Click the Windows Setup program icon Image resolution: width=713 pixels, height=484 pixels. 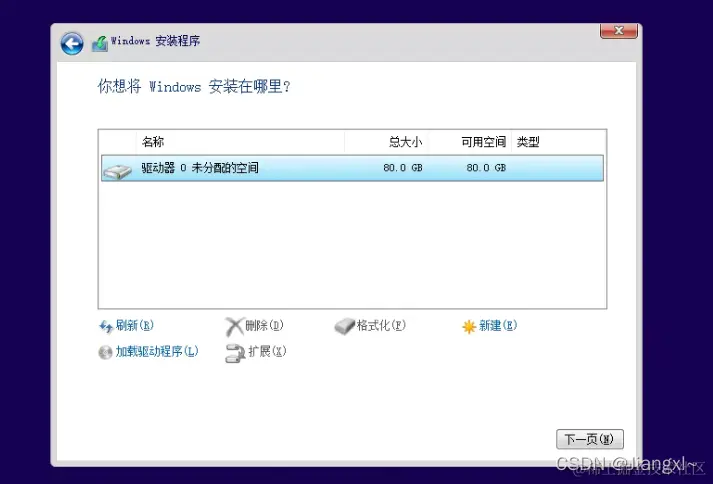point(100,44)
